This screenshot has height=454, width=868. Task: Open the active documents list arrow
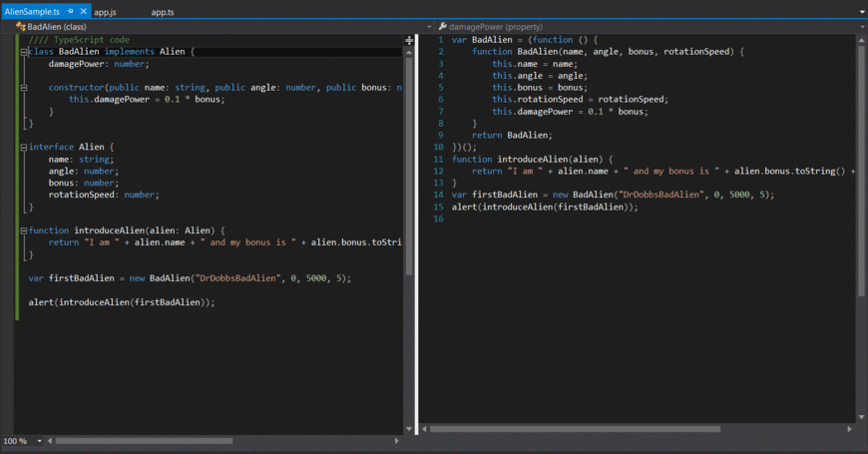point(860,12)
